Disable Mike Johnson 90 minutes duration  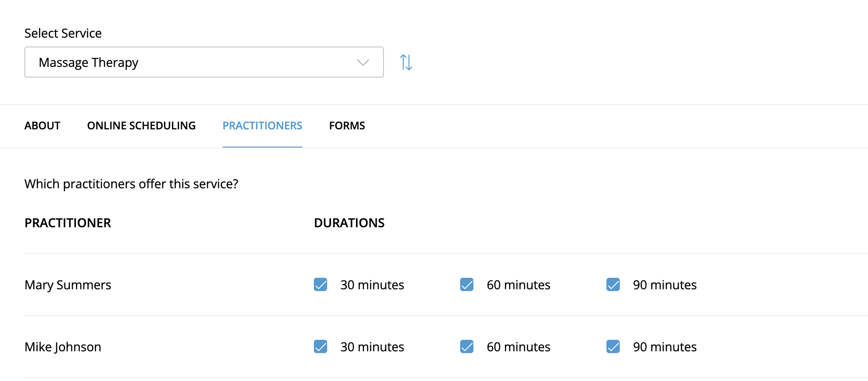(613, 346)
